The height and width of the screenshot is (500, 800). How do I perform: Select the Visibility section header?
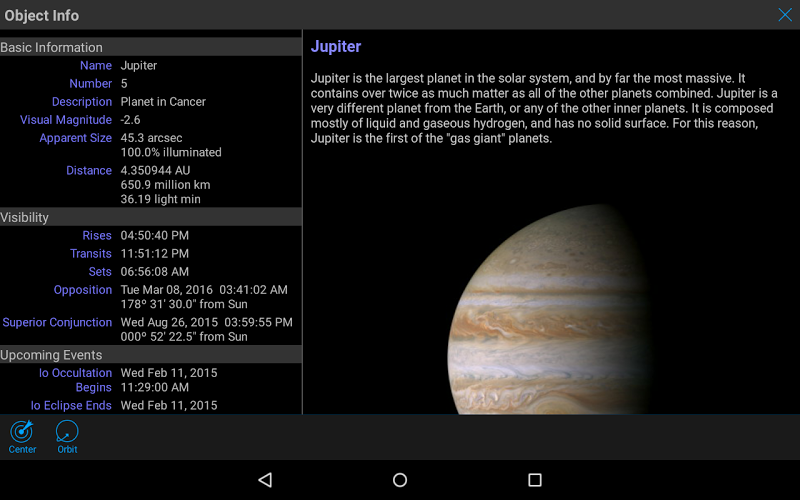[151, 217]
